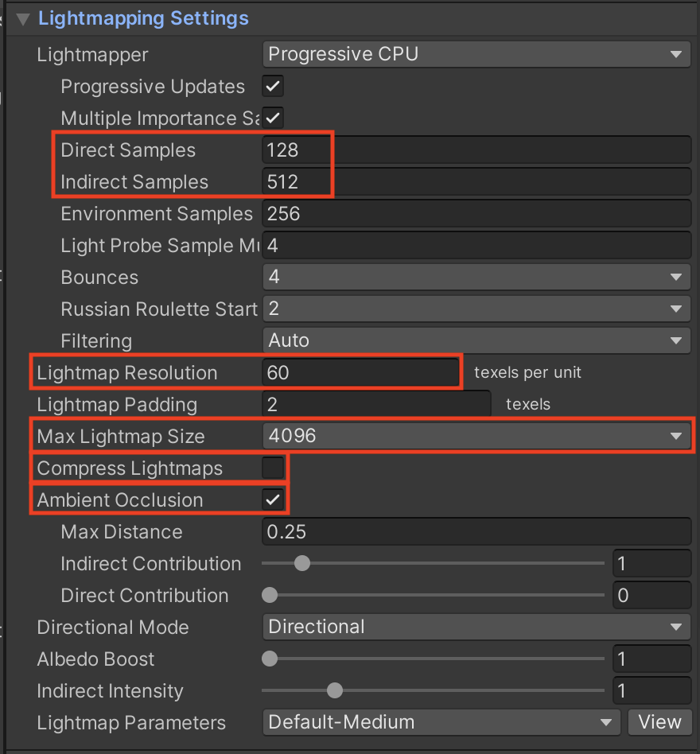Open the Directional Mode dropdown
This screenshot has width=700, height=754.
pyautogui.click(x=476, y=627)
